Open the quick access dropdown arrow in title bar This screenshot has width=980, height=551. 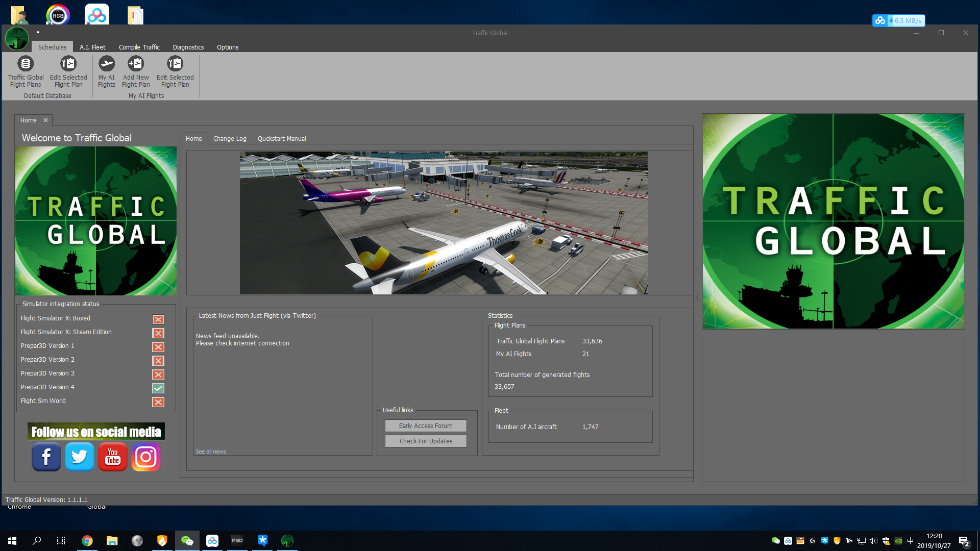click(38, 33)
